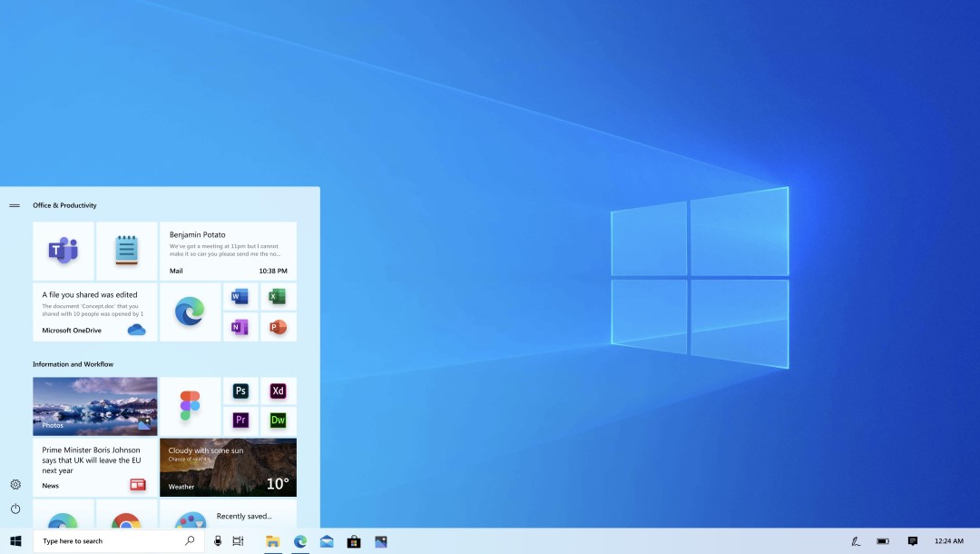Open Windows Ink Workspace pen icon

coord(856,541)
